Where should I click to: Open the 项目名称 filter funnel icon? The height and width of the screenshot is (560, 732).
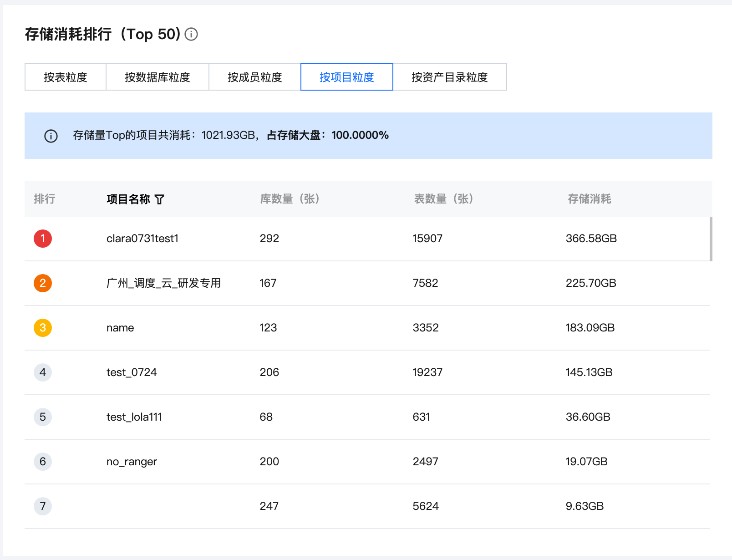click(159, 199)
